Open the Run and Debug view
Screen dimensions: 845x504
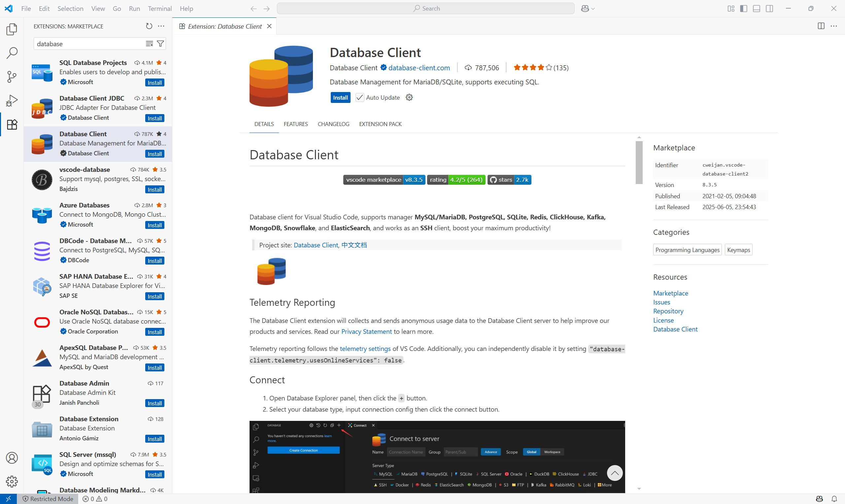pyautogui.click(x=12, y=101)
